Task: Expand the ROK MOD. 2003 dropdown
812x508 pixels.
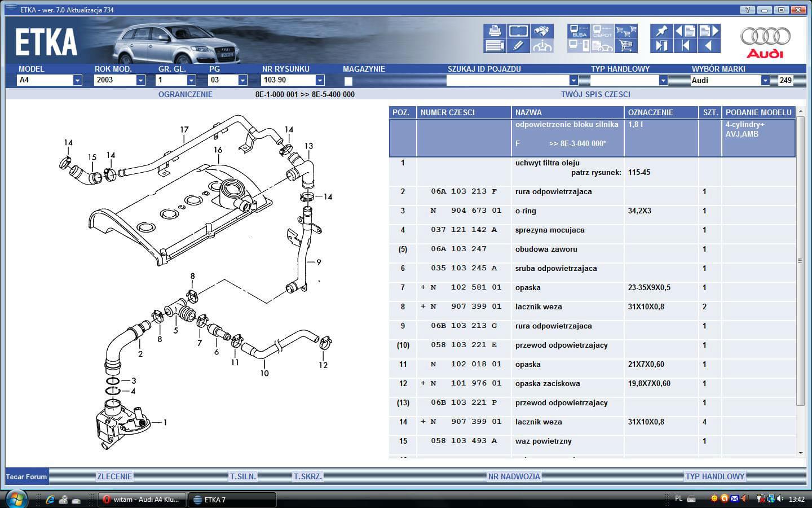Action: tap(140, 81)
